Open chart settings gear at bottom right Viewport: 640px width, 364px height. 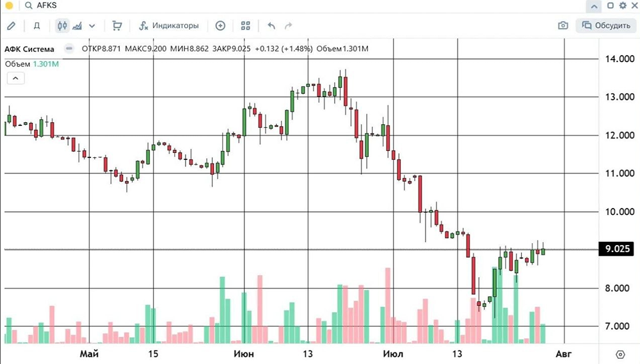coord(620,354)
